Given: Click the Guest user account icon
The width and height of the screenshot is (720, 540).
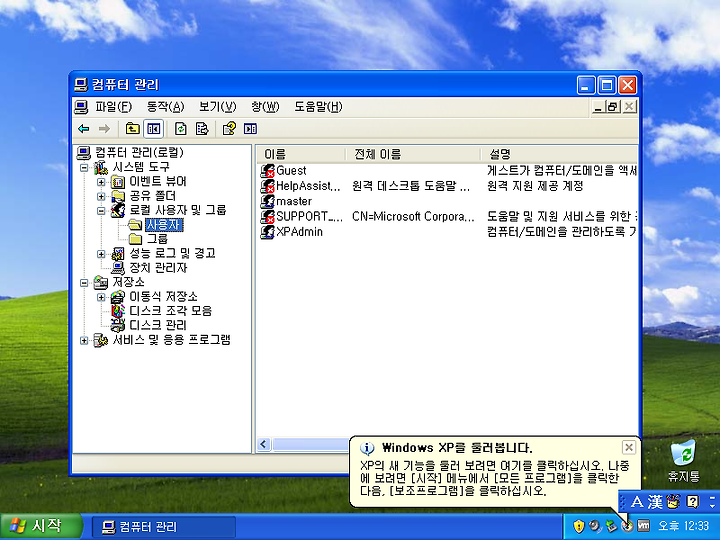Looking at the screenshot, I should coord(267,171).
